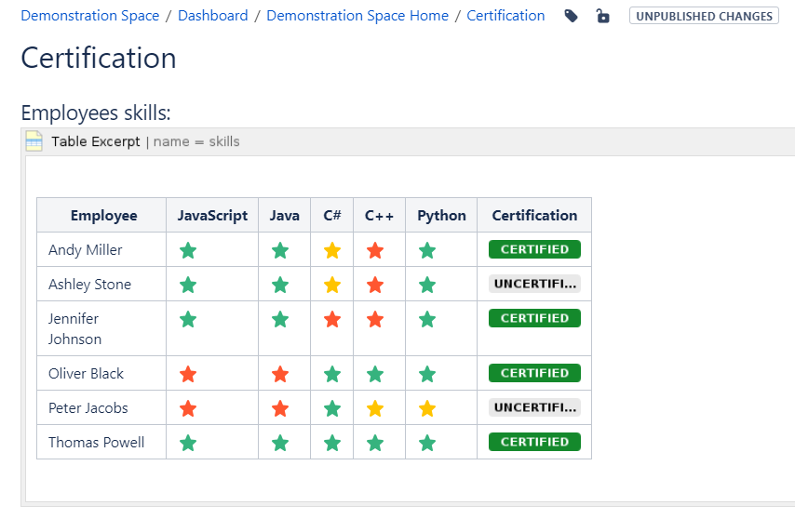The image size is (795, 532).
Task: Open the Demonstration Space breadcrumb link
Action: click(x=90, y=16)
